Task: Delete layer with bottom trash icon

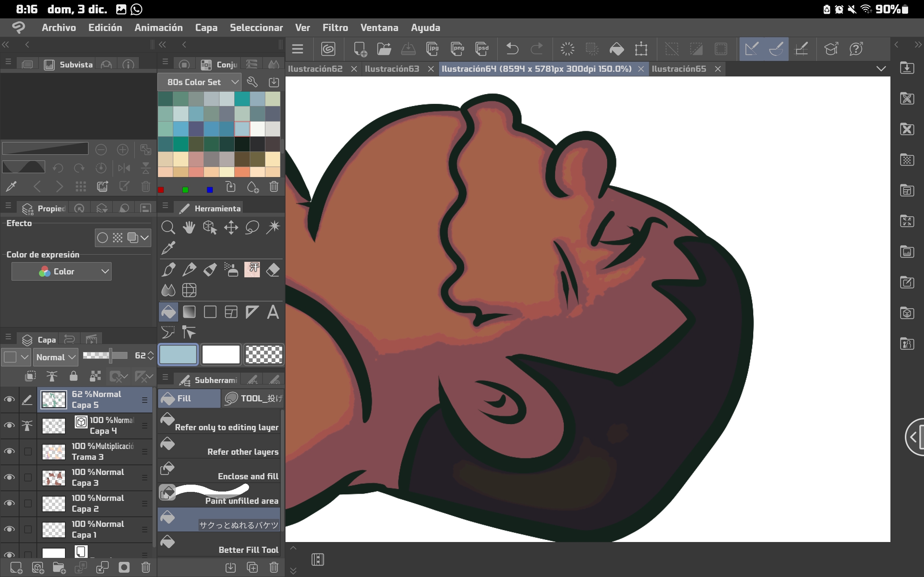Action: click(145, 568)
